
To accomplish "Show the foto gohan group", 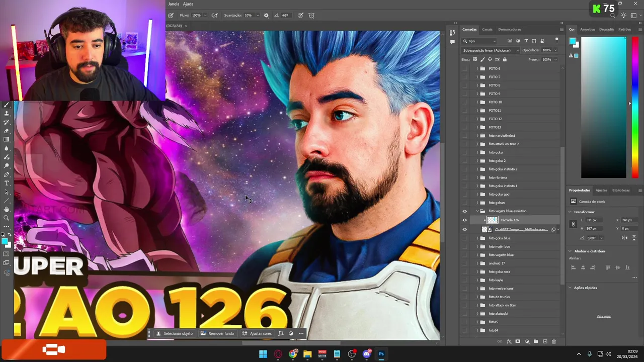I will tap(464, 203).
